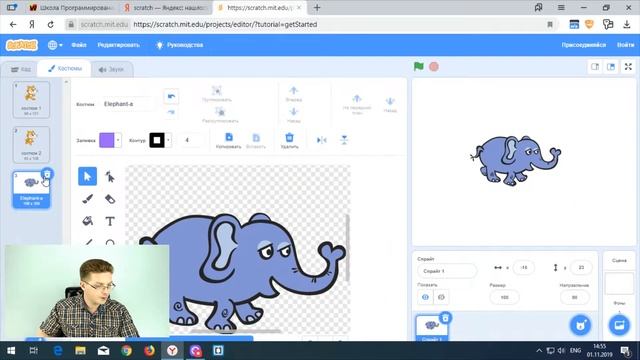
Task: Open the language globe dropdown
Action: pyautogui.click(x=55, y=45)
